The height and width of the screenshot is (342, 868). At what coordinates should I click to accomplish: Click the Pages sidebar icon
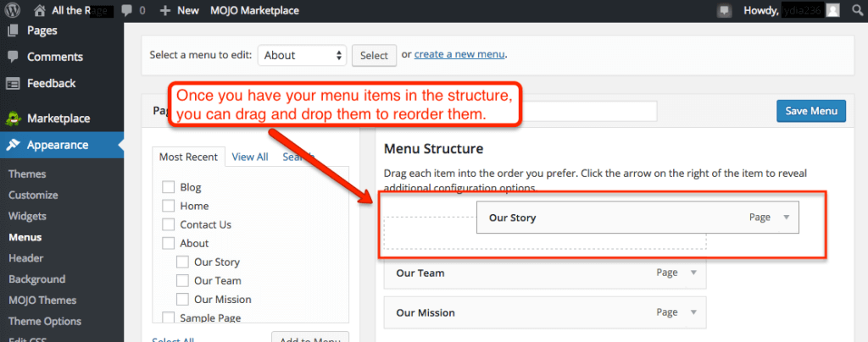[12, 30]
